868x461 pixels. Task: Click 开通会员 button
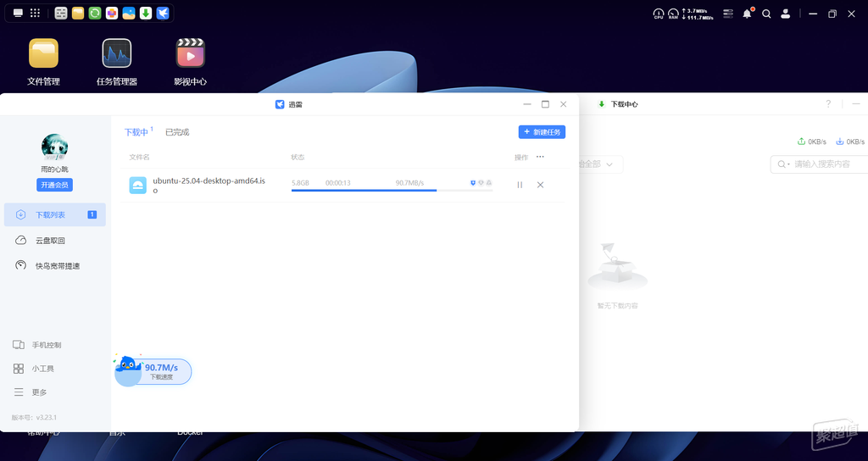pos(55,185)
